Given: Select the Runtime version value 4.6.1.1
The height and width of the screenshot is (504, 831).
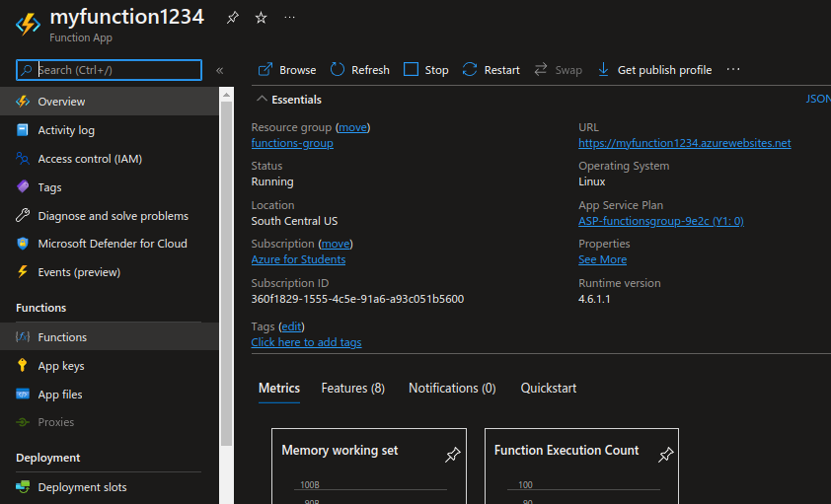Looking at the screenshot, I should coord(594,299).
